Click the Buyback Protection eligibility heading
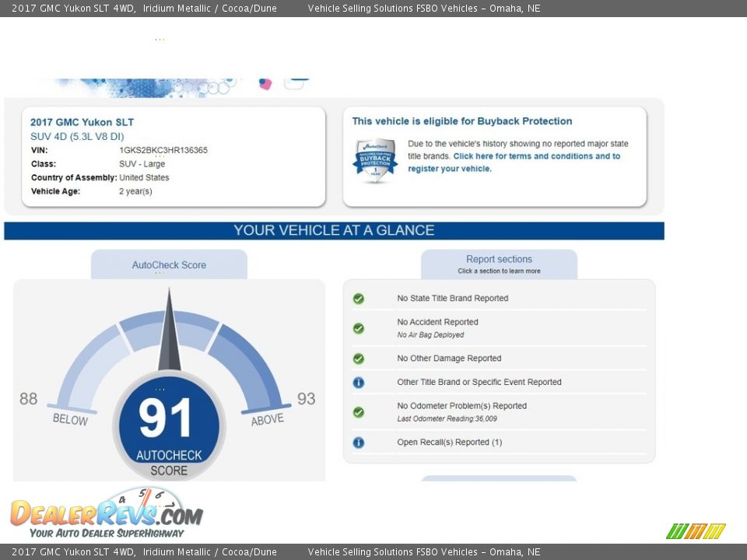 tap(462, 121)
